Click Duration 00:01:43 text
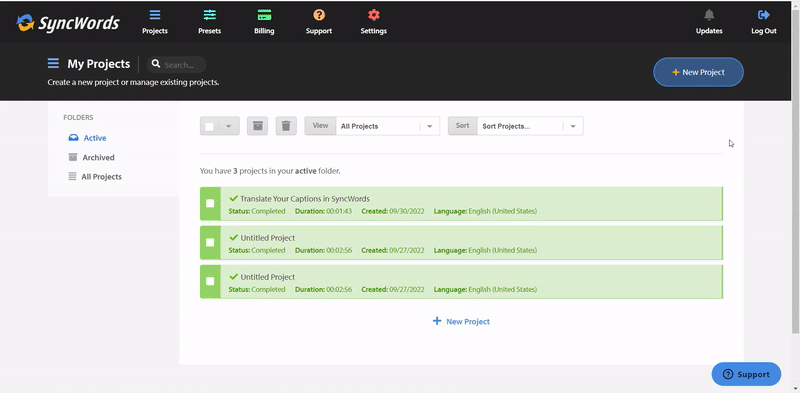The width and height of the screenshot is (800, 393). pos(323,211)
